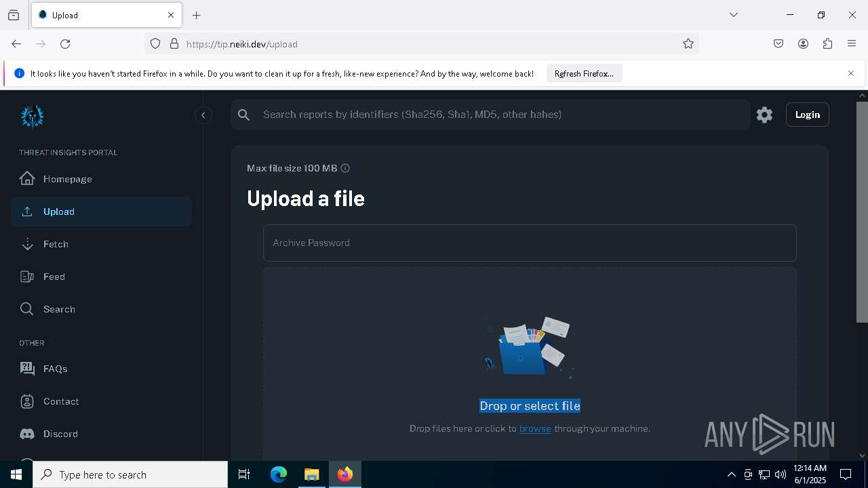Select Upload in the sidebar
Viewport: 868px width, 488px height.
[101, 211]
